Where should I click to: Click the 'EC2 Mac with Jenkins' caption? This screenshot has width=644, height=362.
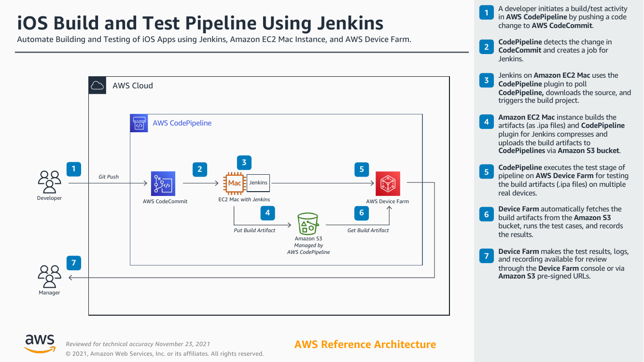pos(244,199)
